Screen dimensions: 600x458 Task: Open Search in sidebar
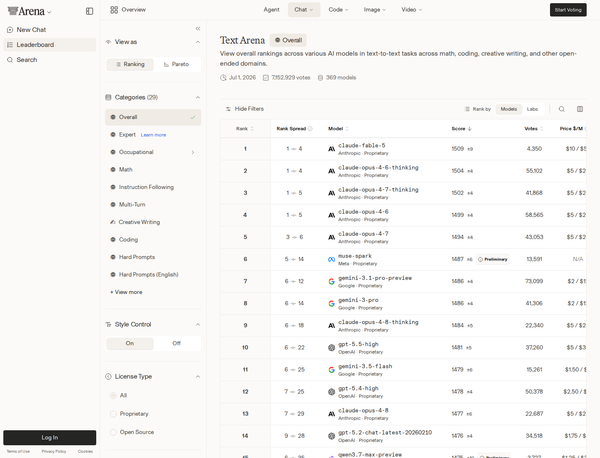click(x=50, y=60)
